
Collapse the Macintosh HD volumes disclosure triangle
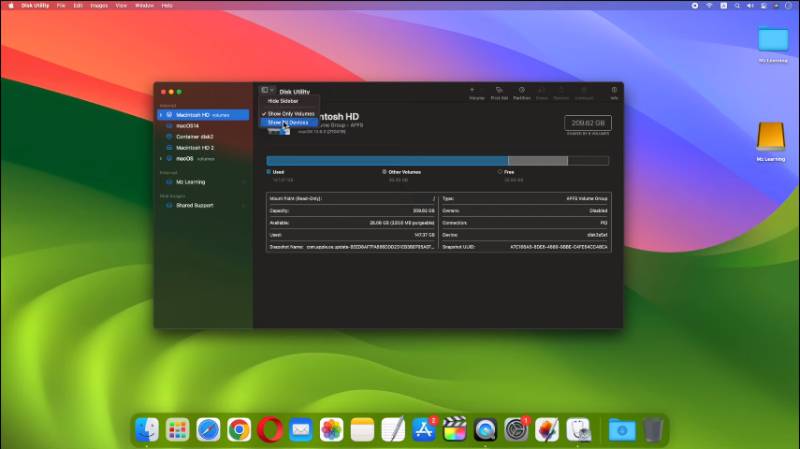pyautogui.click(x=160, y=115)
